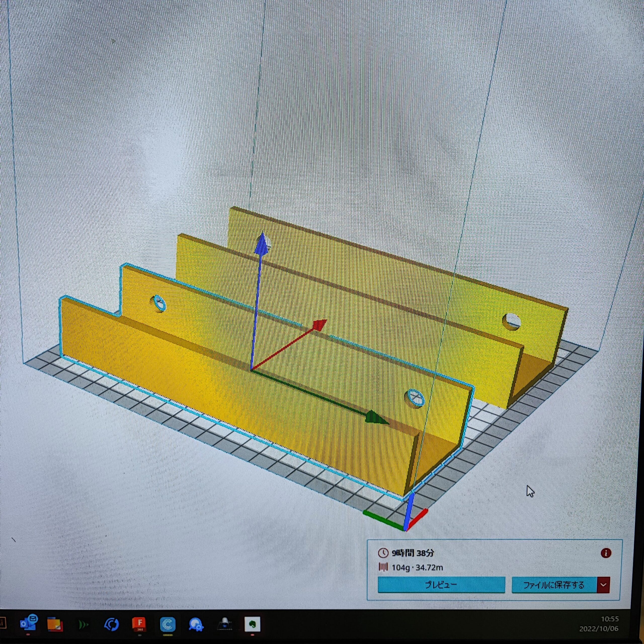Viewport: 644px width, 644px height.
Task: Open the blue badge with gear taskbar app
Action: tap(196, 624)
